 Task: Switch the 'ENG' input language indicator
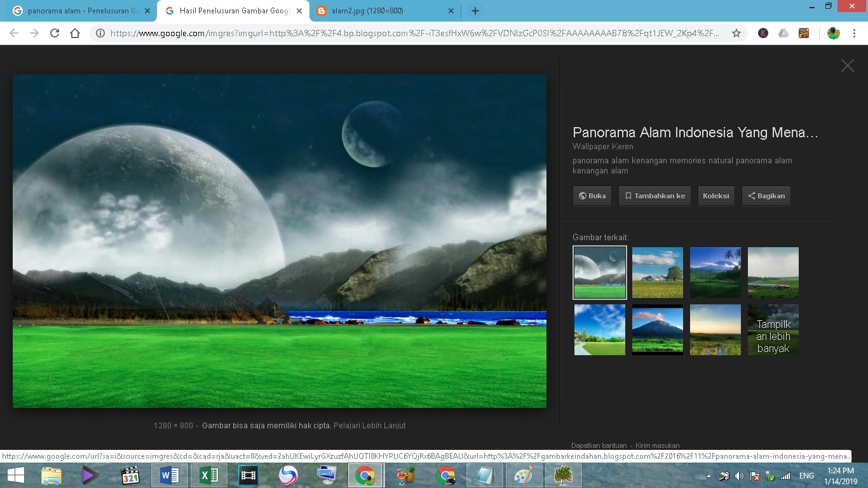tap(806, 476)
